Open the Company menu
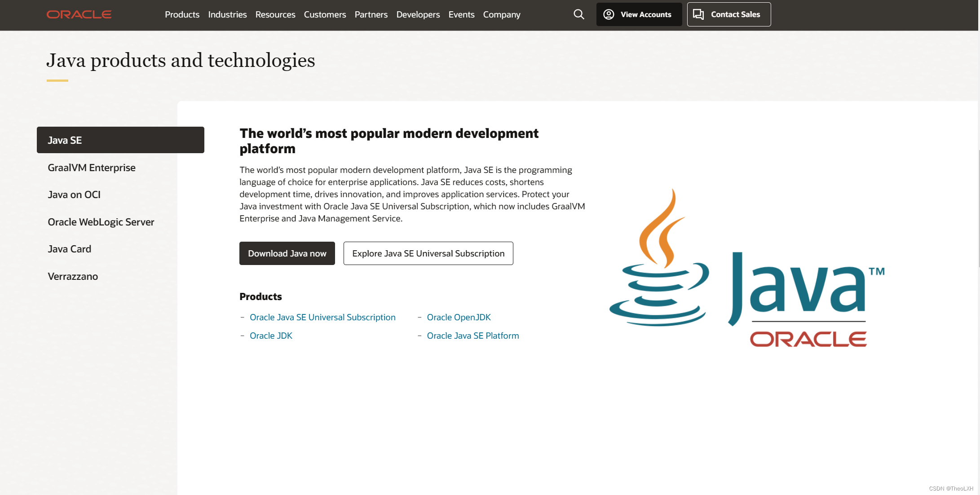The image size is (980, 495). point(502,14)
